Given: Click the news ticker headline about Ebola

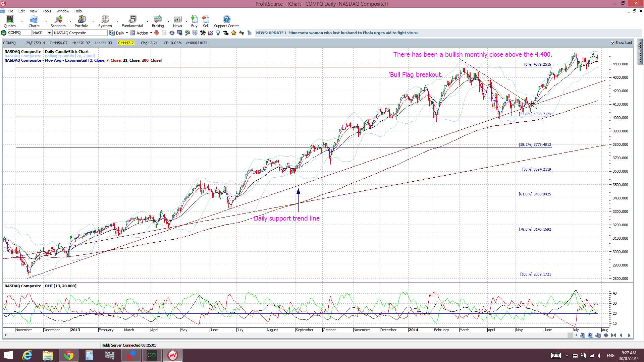Looking at the screenshot, I should point(337,33).
